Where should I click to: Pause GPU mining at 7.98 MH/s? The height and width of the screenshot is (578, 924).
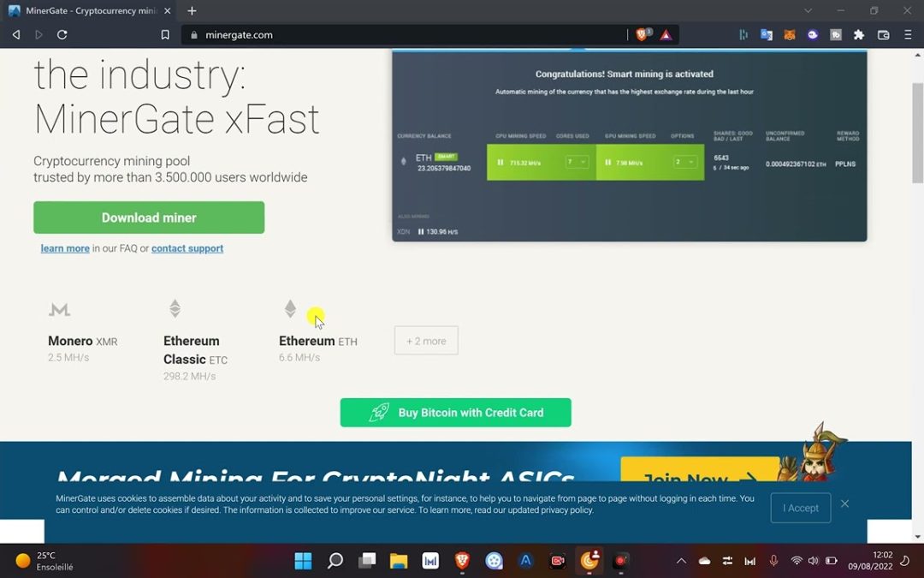(x=607, y=162)
